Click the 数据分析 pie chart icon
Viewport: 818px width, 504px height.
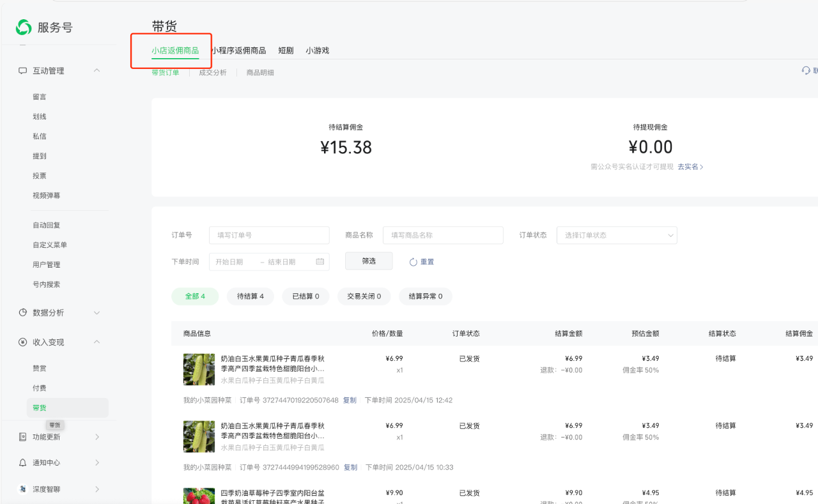(22, 312)
